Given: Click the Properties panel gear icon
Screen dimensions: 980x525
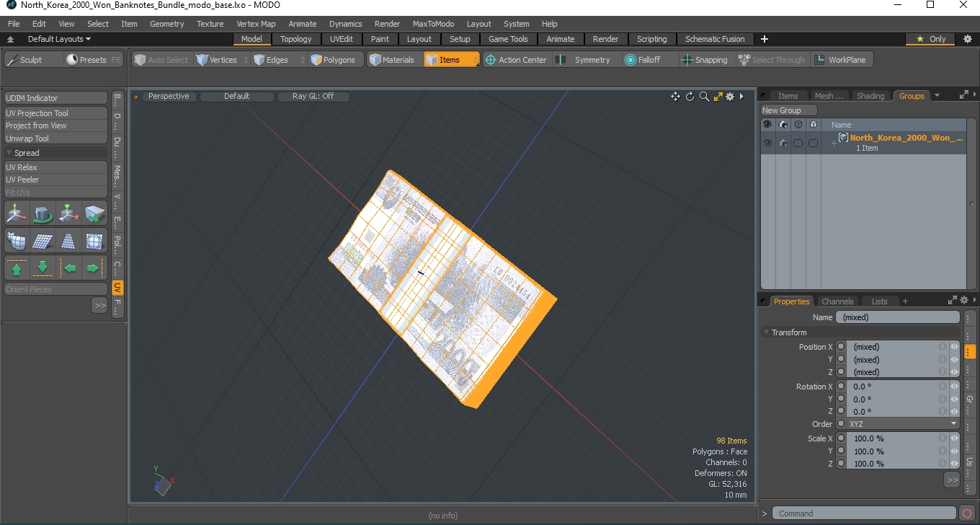Looking at the screenshot, I should (x=964, y=301).
